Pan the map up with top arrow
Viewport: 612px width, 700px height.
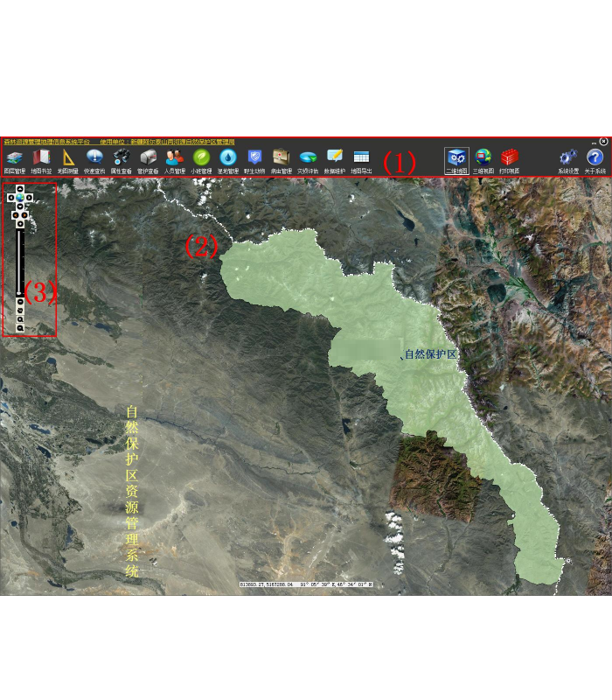pyautogui.click(x=19, y=189)
